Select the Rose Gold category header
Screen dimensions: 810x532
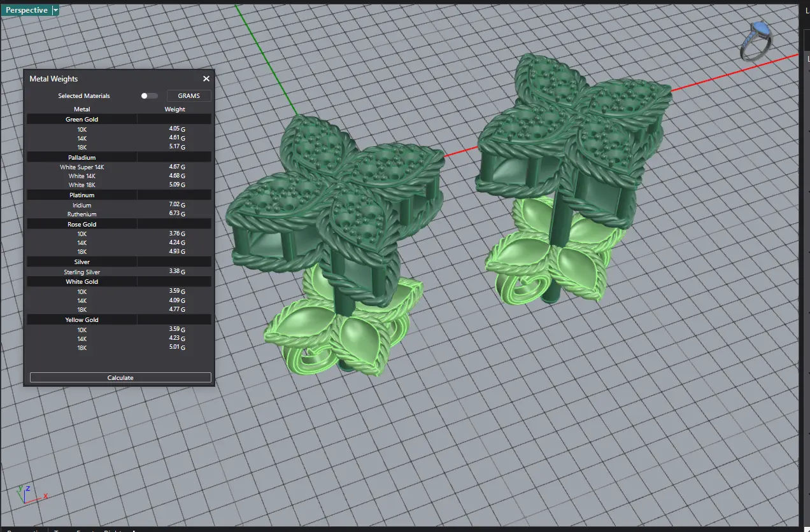pos(82,225)
